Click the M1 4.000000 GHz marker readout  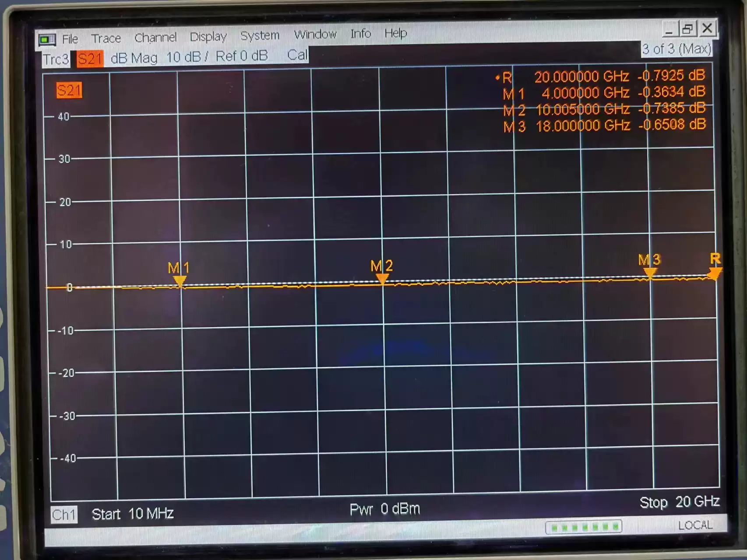(x=604, y=93)
